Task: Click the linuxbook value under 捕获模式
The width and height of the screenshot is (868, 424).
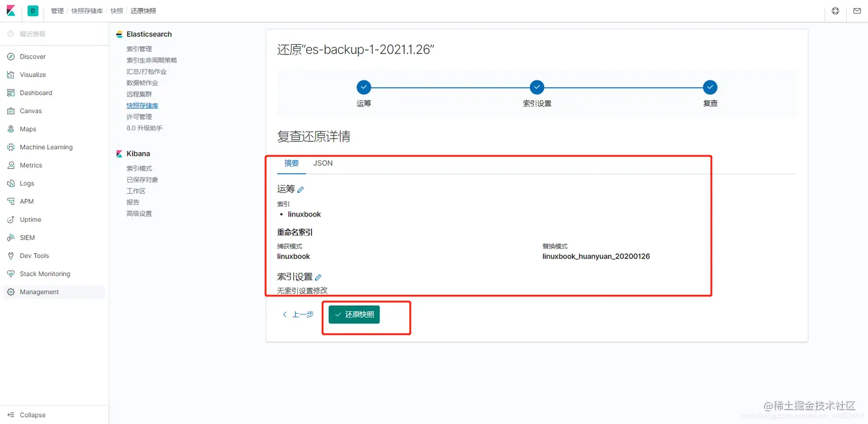Action: [293, 256]
